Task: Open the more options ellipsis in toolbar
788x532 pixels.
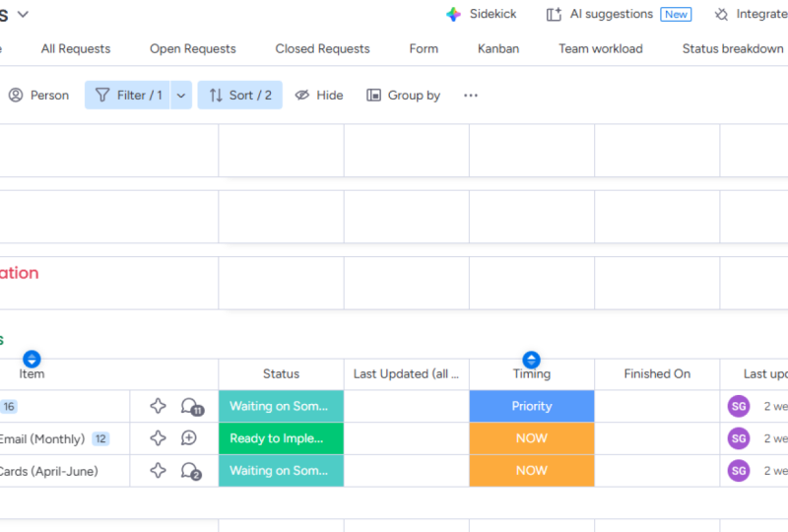Action: [x=471, y=95]
